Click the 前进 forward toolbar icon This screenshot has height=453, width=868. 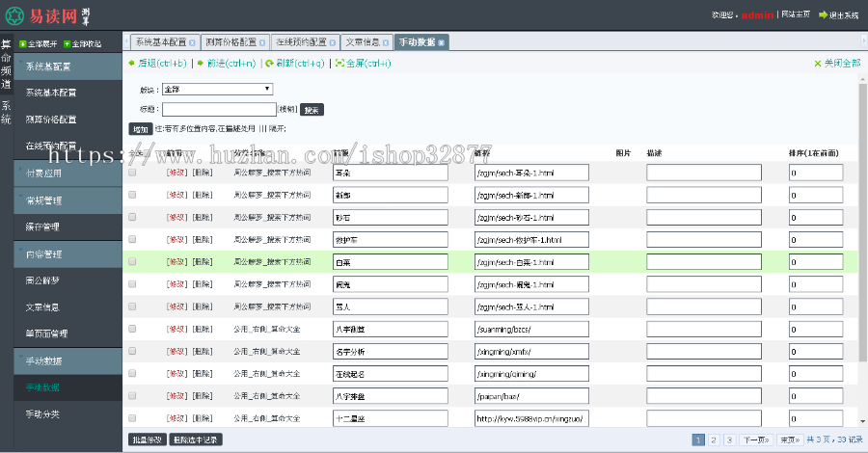201,64
